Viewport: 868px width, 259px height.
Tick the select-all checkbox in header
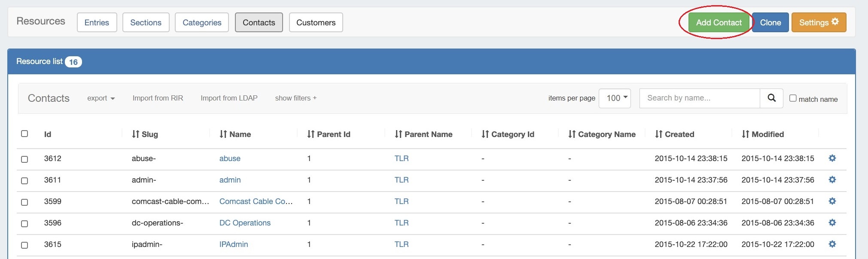pyautogui.click(x=24, y=134)
